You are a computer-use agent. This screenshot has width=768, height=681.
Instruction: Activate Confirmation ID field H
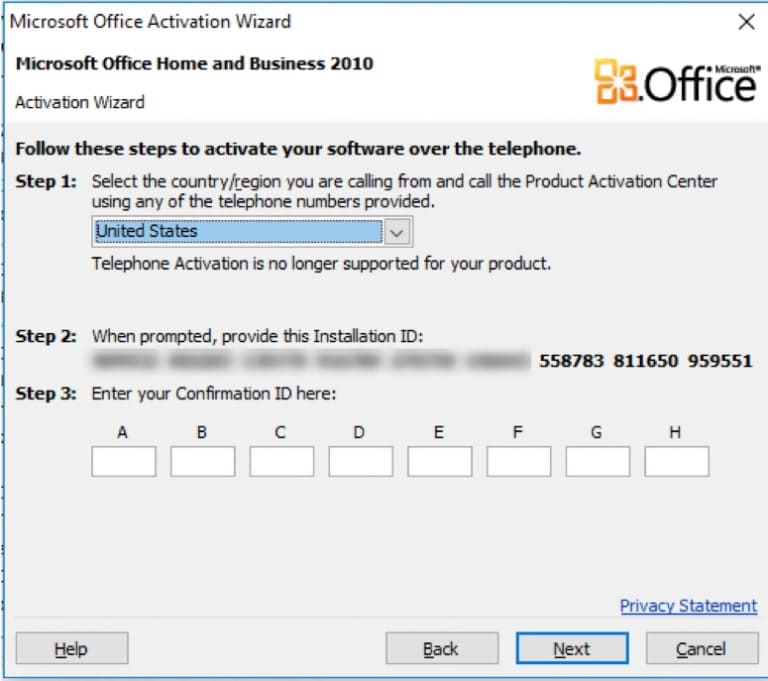pyautogui.click(x=677, y=461)
